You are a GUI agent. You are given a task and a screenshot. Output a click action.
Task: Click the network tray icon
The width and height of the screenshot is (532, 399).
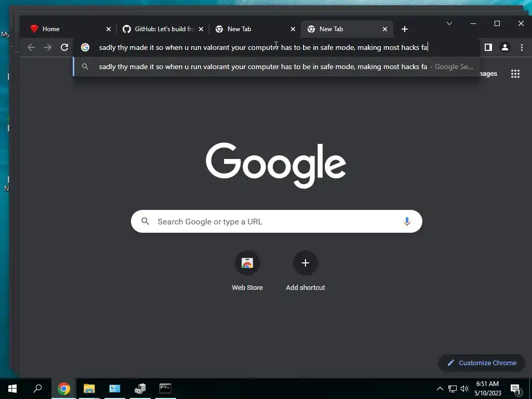point(453,389)
